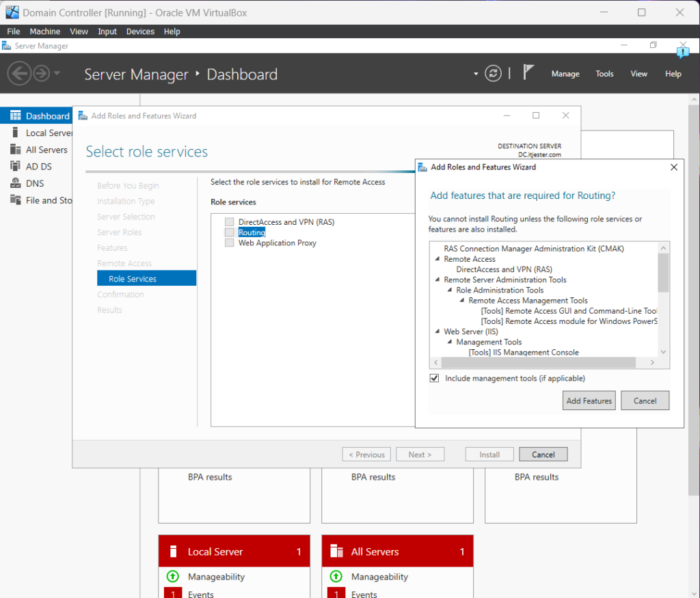Open the navigation history dropdown arrow
This screenshot has width=700, height=598.
tap(57, 72)
